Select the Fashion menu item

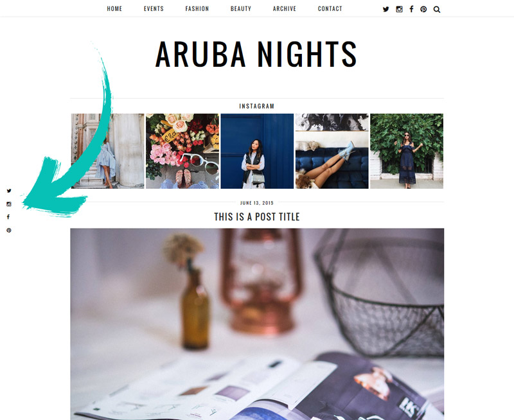[197, 9]
